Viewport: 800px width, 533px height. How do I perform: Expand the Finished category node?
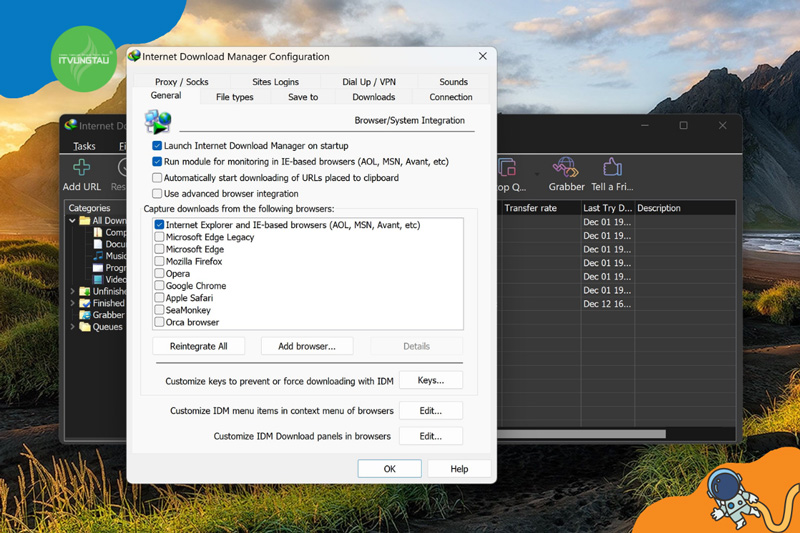click(x=72, y=303)
